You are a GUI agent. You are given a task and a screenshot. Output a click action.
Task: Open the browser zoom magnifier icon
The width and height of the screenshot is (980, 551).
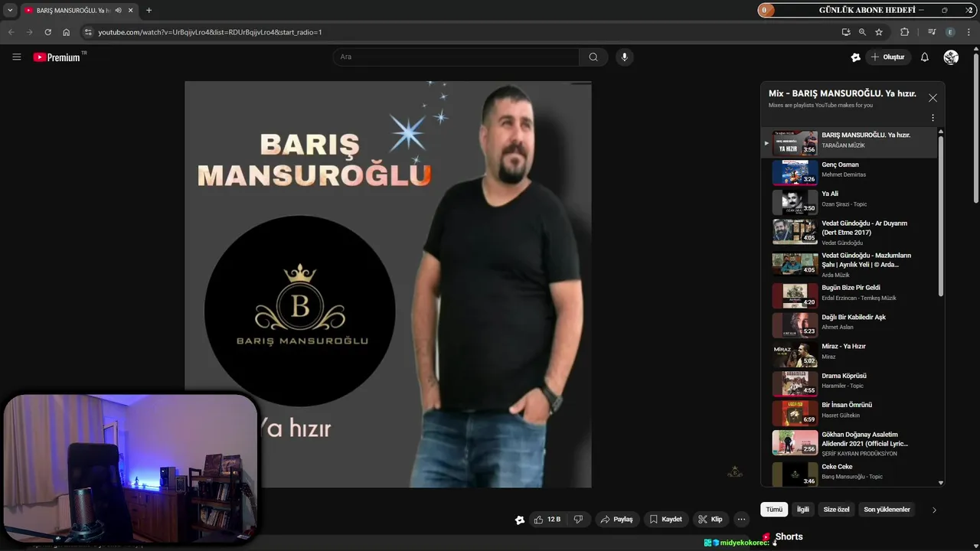point(862,32)
